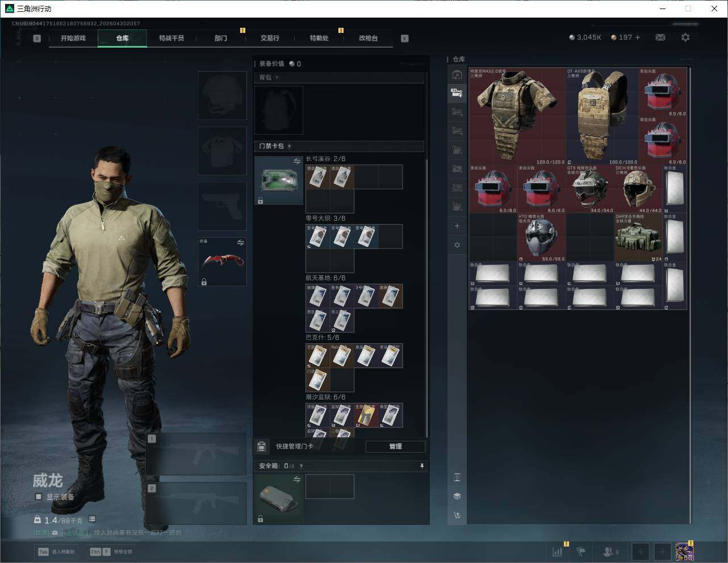Select the equipped red karambit knife
Screen dimensions: 728x563
(223, 262)
